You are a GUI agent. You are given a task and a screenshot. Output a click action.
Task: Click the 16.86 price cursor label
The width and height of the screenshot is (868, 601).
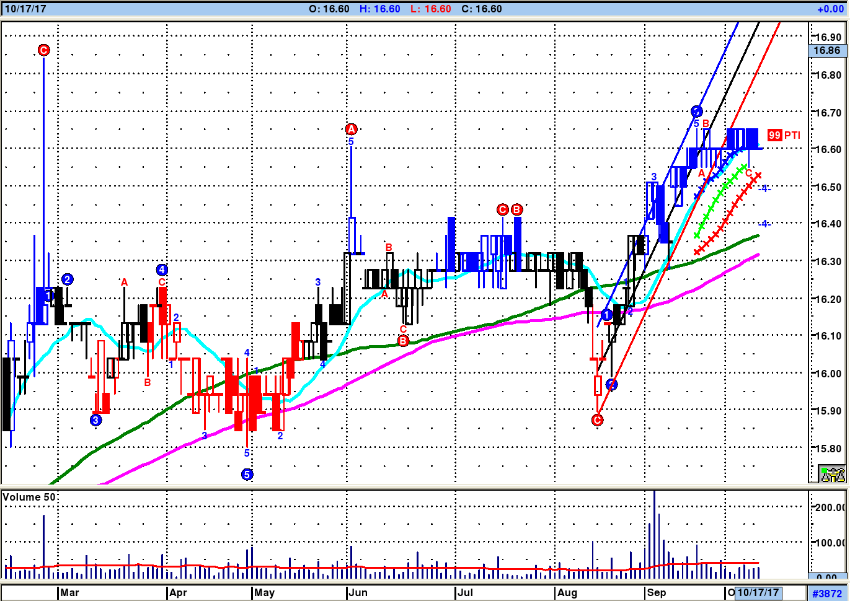[x=827, y=51]
